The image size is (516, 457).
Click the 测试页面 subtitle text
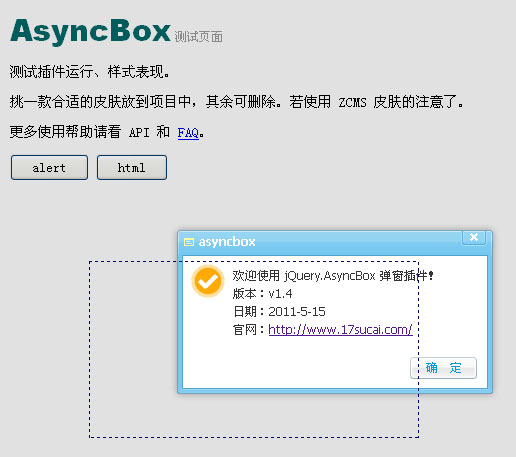[x=199, y=37]
